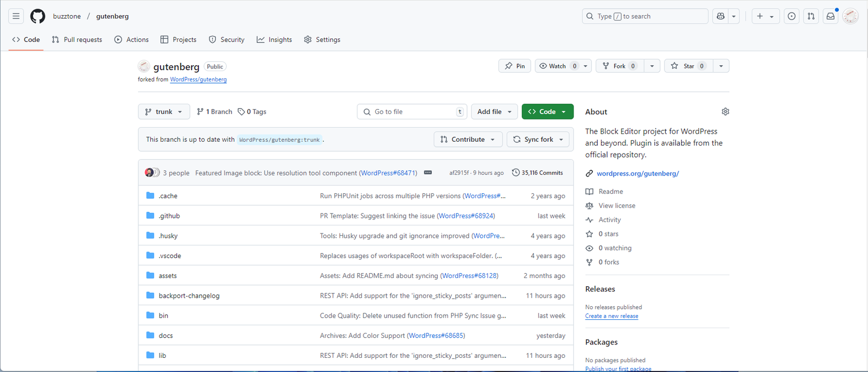The width and height of the screenshot is (868, 372).
Task: Open the issues icon in header
Action: 792,16
